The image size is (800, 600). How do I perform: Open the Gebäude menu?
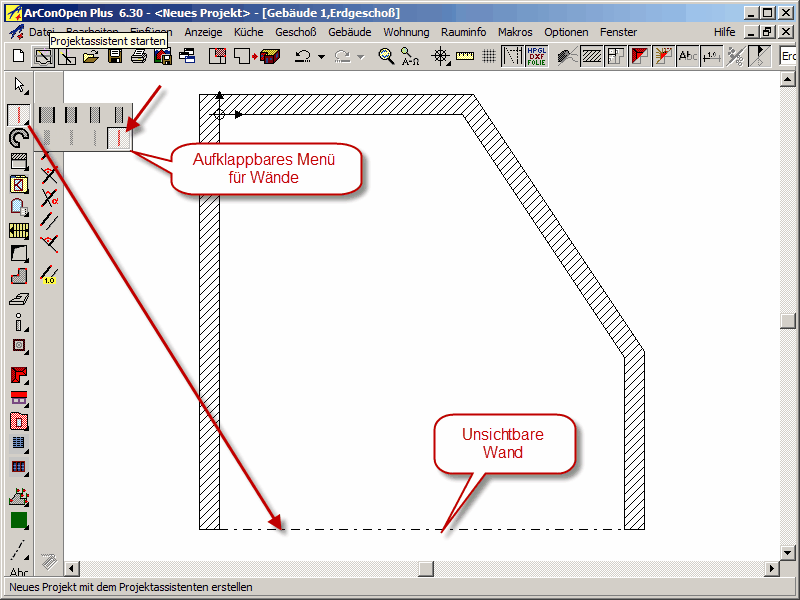(x=349, y=32)
